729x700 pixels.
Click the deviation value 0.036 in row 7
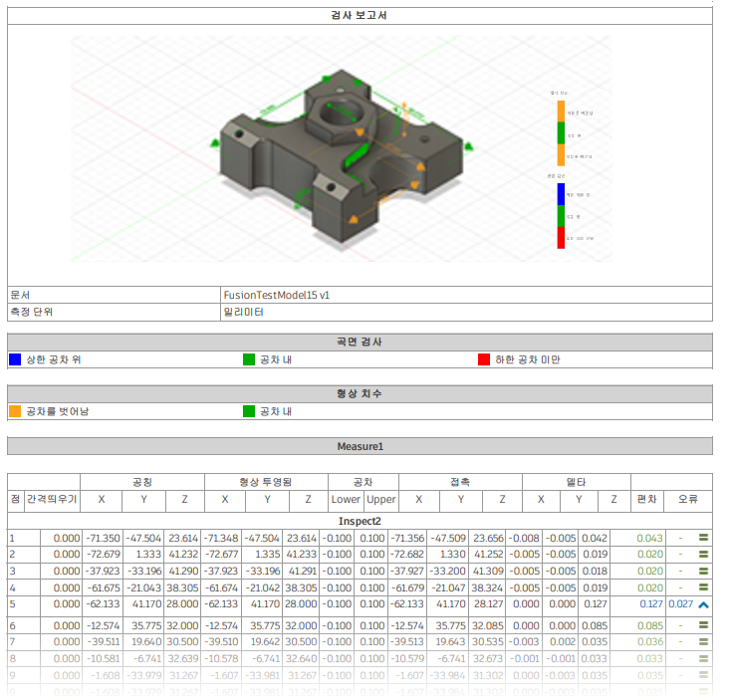[x=650, y=642]
